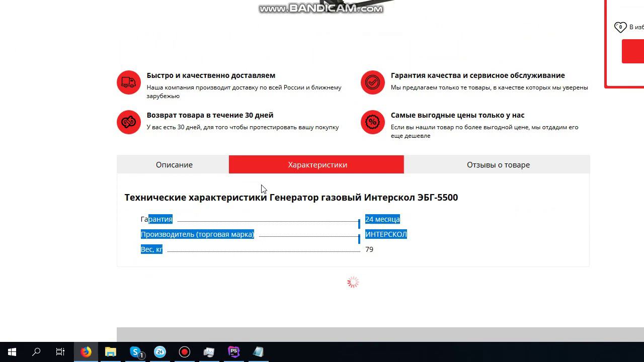
Task: Open PhpStorm from the taskbar
Action: (234, 352)
